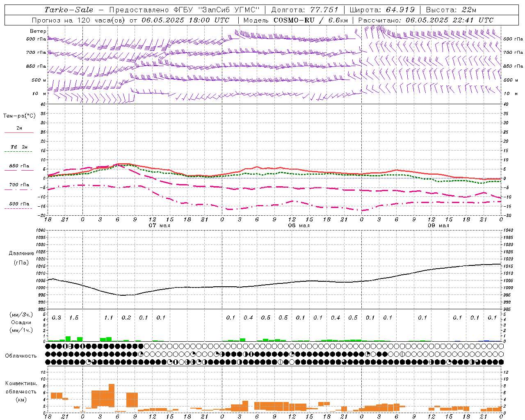Click the Tarko-Sale station title
Image resolution: width=525 pixels, height=420 pixels.
[x=69, y=10]
